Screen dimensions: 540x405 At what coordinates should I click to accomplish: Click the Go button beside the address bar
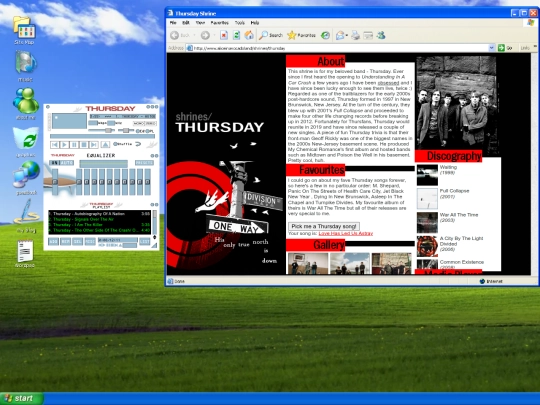click(505, 48)
